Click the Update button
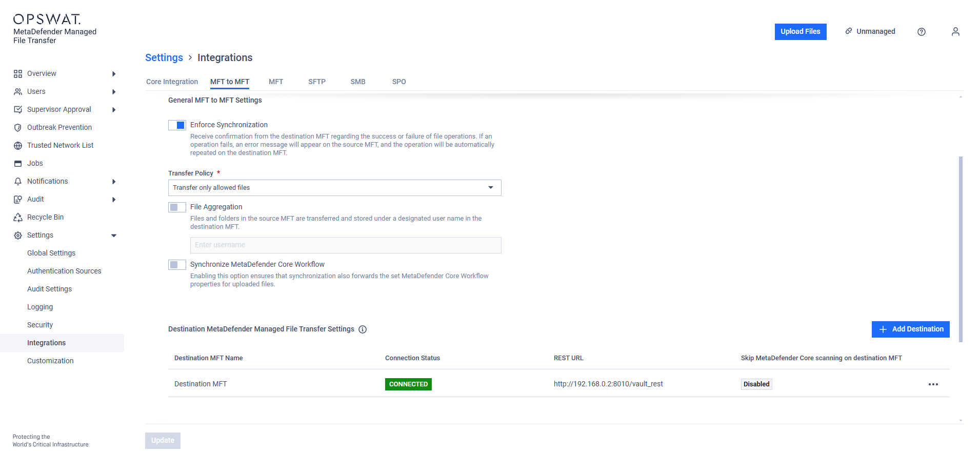The image size is (980, 451). pyautogui.click(x=163, y=441)
